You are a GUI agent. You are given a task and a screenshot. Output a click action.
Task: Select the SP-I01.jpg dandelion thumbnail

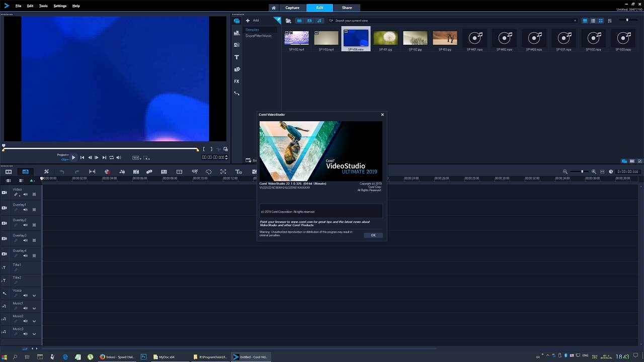point(385,38)
